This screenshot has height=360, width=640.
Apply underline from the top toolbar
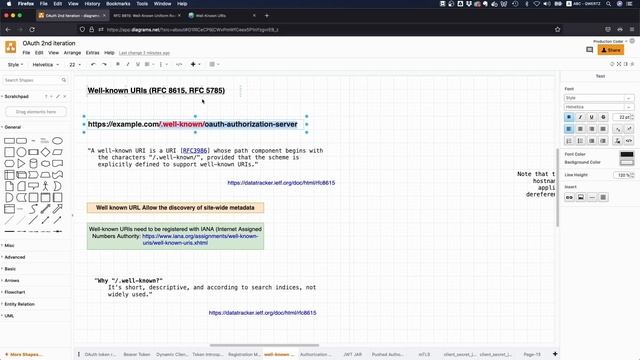pos(138,64)
